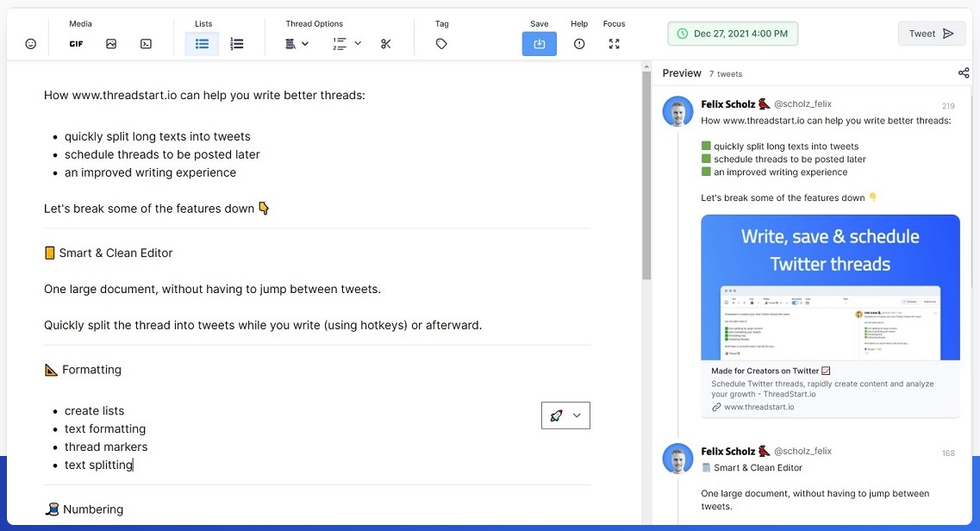Click the share icon in Preview
The height and width of the screenshot is (531, 980).
click(964, 73)
